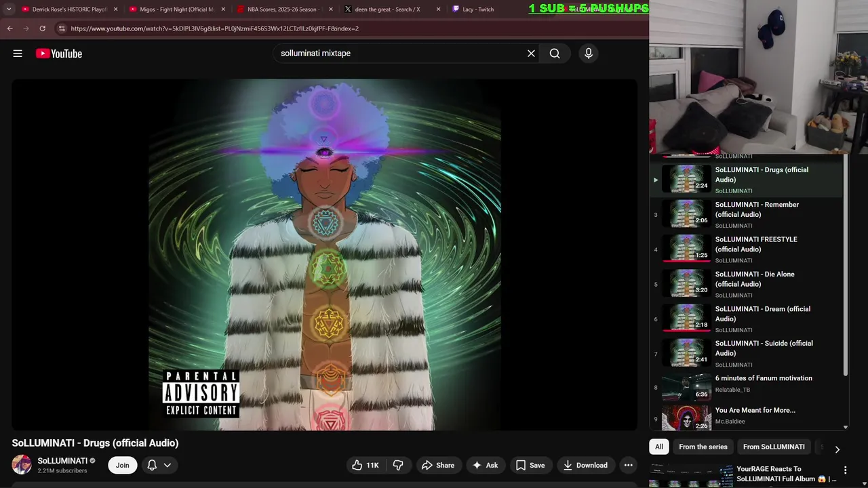Switch to deen the great Search X tab

393,9
